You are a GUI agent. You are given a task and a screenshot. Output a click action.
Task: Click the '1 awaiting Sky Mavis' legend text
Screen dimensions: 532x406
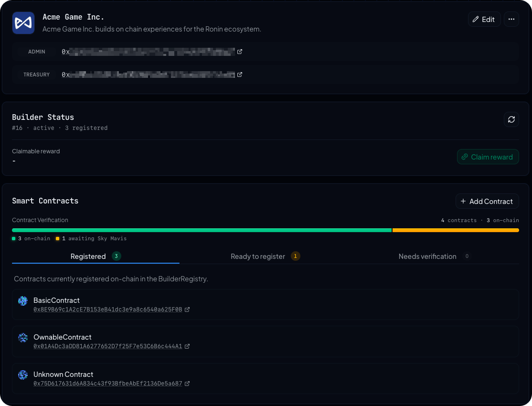(94, 239)
